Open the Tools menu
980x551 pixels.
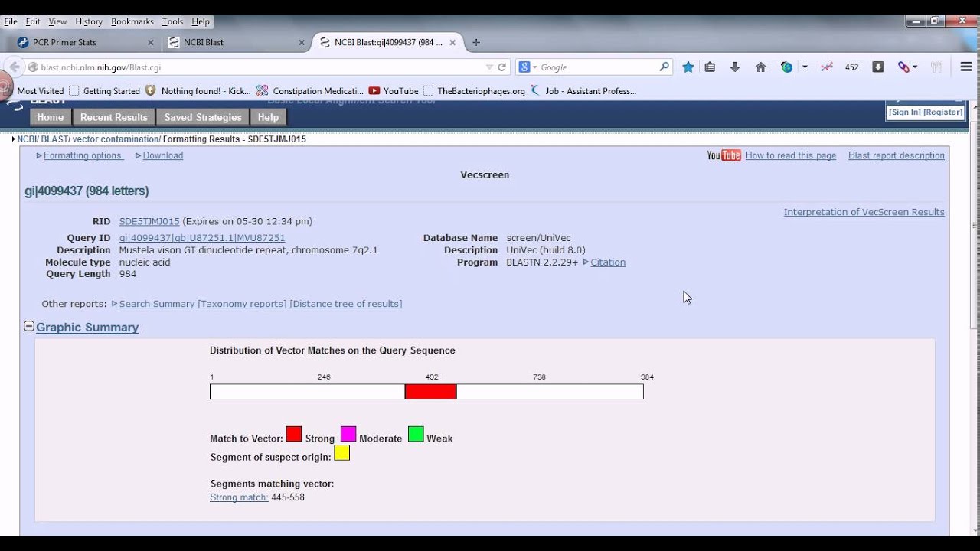click(x=172, y=21)
